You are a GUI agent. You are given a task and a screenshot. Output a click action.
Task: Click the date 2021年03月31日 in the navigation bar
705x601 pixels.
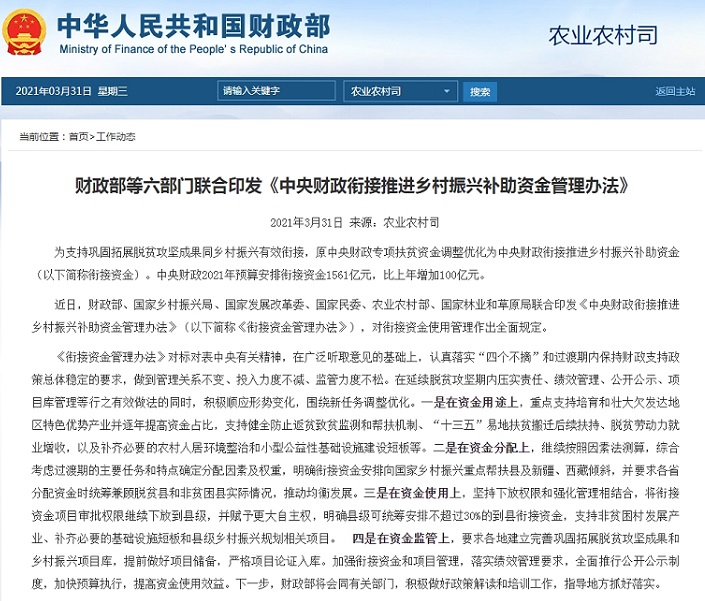[52, 91]
